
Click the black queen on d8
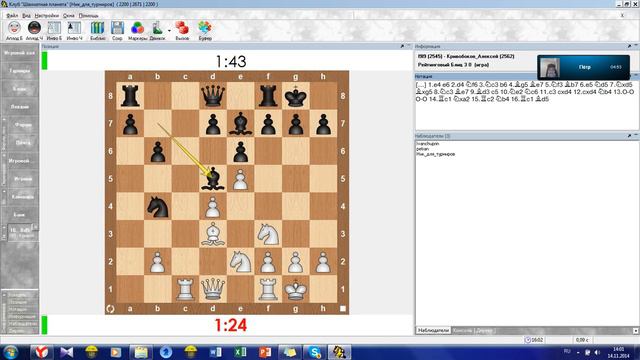click(x=213, y=96)
